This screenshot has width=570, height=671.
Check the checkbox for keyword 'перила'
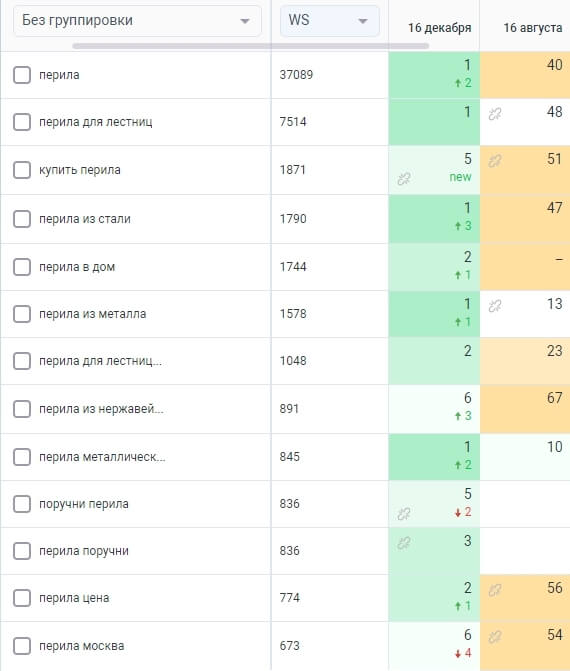22,75
